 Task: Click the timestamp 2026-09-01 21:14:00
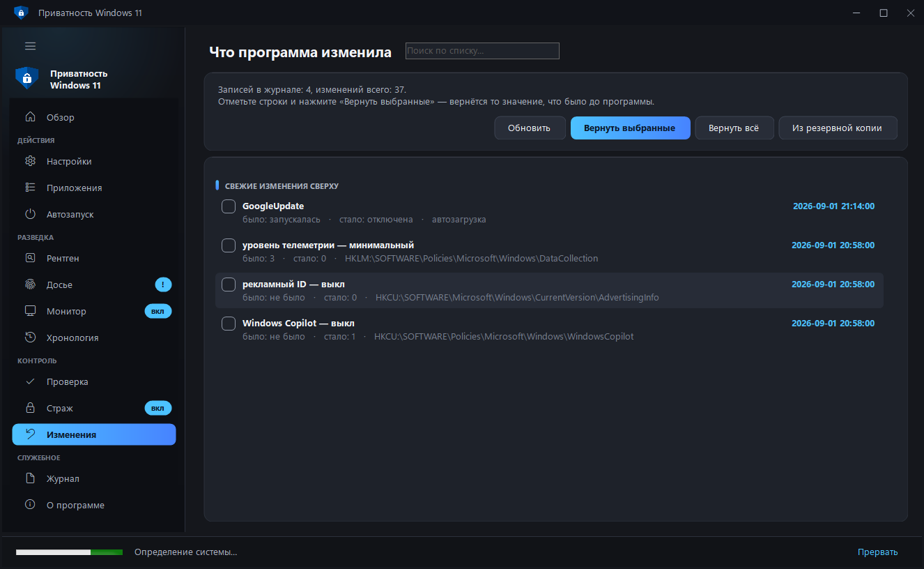click(x=833, y=206)
